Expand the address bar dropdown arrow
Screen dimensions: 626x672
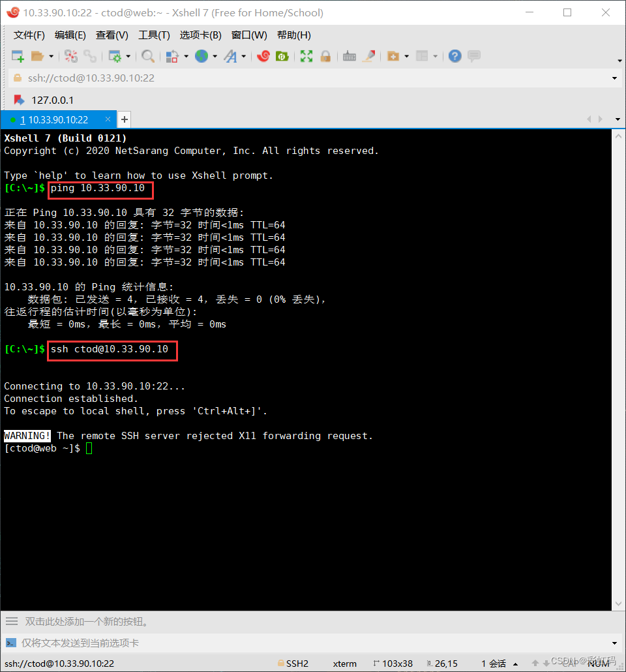point(614,78)
